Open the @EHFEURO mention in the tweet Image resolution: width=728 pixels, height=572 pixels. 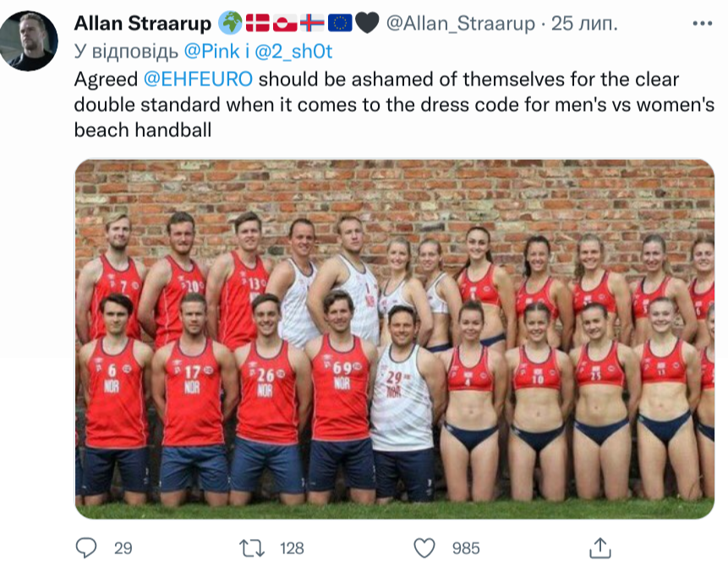point(195,80)
